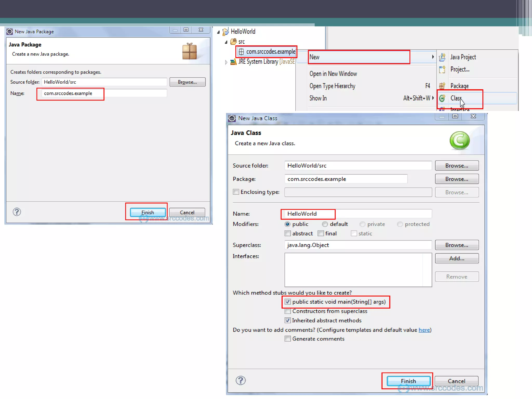532x399 pixels.
Task: Expand the JRE System Library node
Action: [x=226, y=62]
